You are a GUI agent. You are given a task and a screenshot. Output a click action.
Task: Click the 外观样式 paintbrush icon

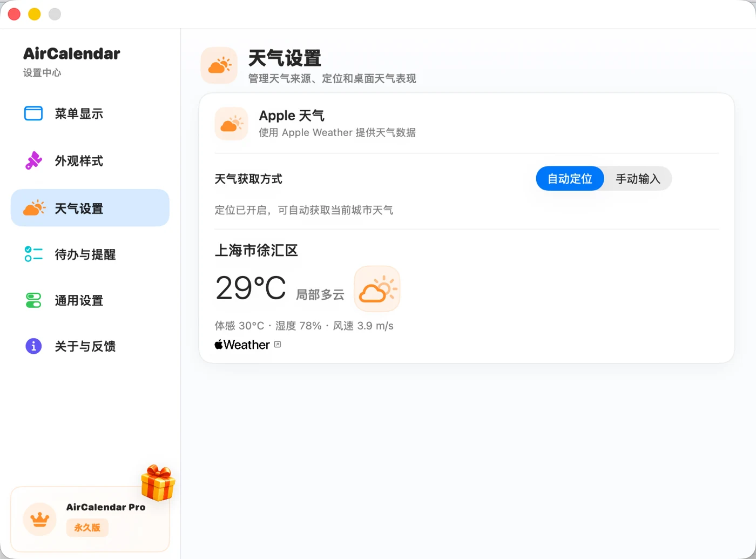(x=33, y=160)
